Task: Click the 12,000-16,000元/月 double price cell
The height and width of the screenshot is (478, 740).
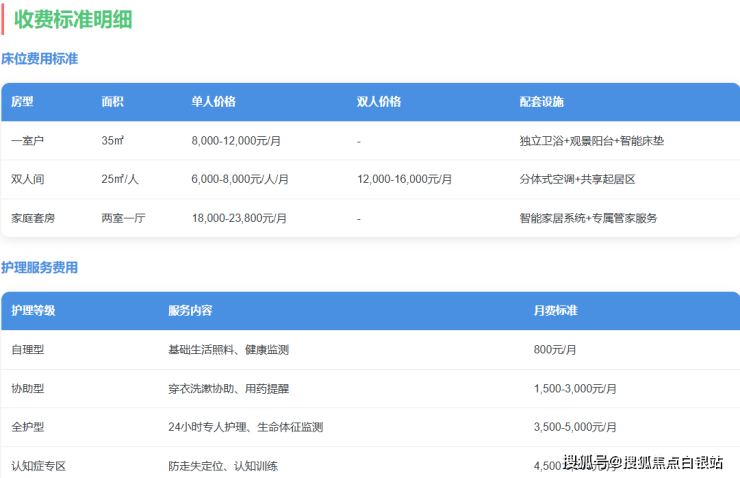Action: click(404, 179)
